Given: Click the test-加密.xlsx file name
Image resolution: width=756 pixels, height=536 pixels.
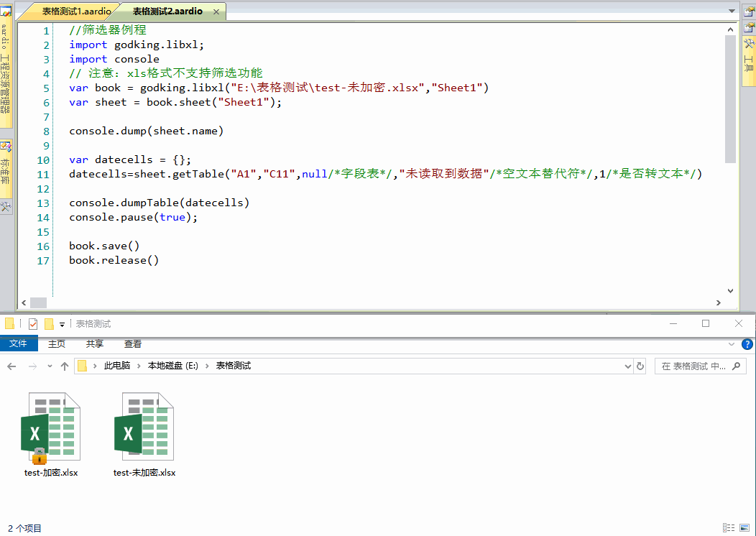Looking at the screenshot, I should 50,473.
